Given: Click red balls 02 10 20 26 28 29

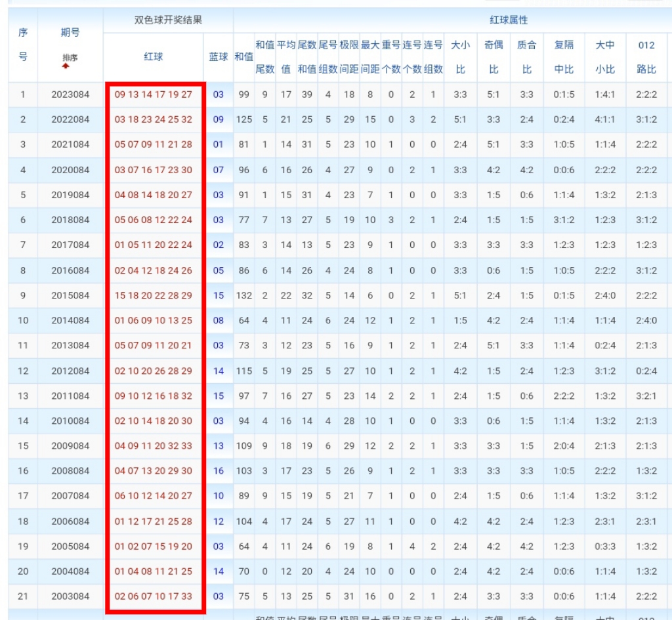Looking at the screenshot, I should click(x=154, y=371).
